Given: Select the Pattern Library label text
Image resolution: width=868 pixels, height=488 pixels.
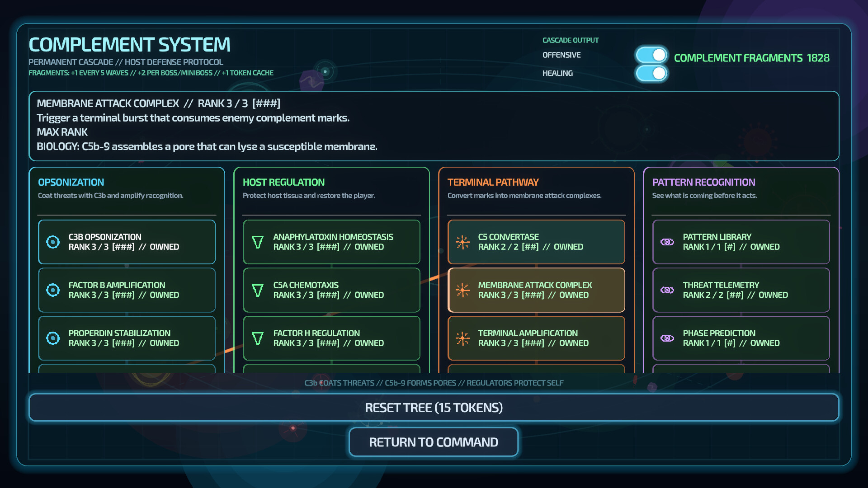Looking at the screenshot, I should pyautogui.click(x=717, y=237).
